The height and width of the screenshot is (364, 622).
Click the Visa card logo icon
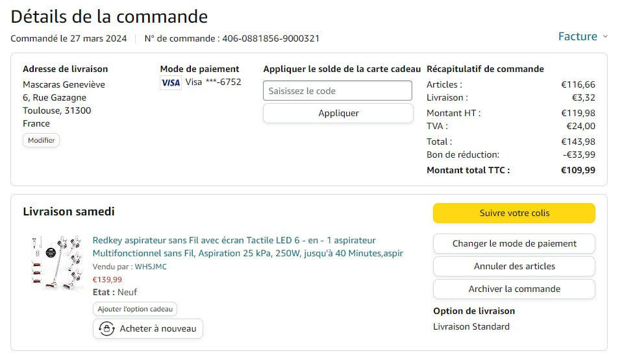171,82
